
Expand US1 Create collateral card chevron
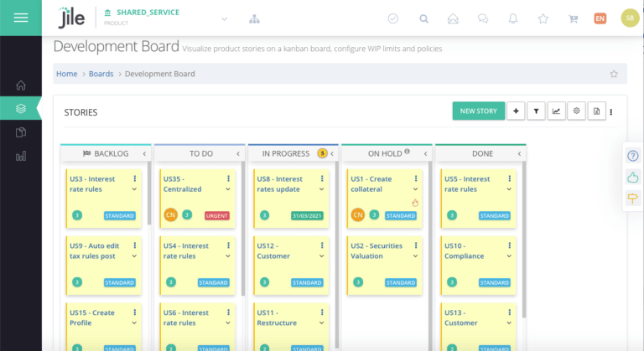(415, 189)
